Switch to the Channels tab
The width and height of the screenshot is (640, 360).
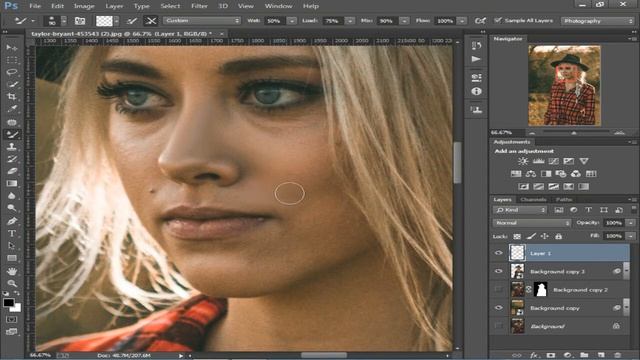pyautogui.click(x=533, y=200)
